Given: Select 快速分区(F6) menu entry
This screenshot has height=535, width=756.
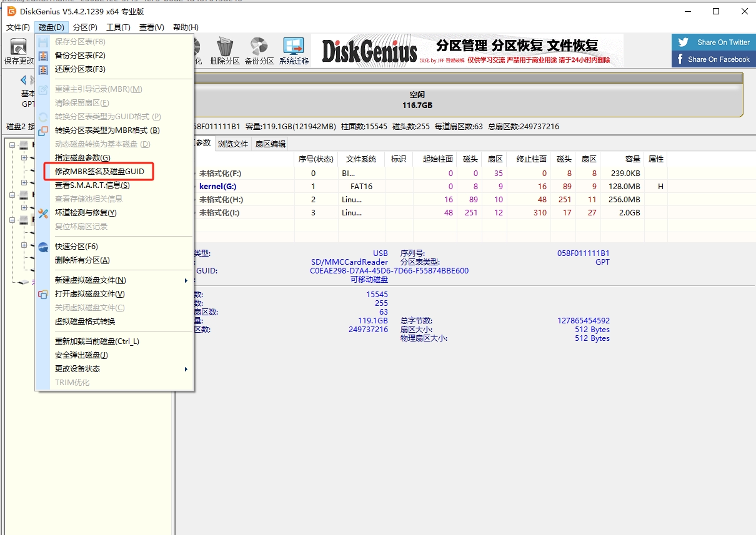Looking at the screenshot, I should coord(114,247).
